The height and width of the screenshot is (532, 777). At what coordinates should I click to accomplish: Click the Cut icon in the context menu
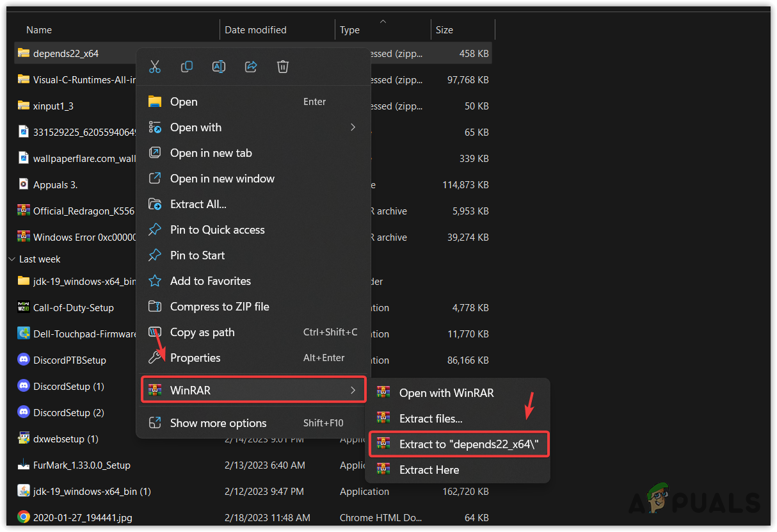(154, 66)
